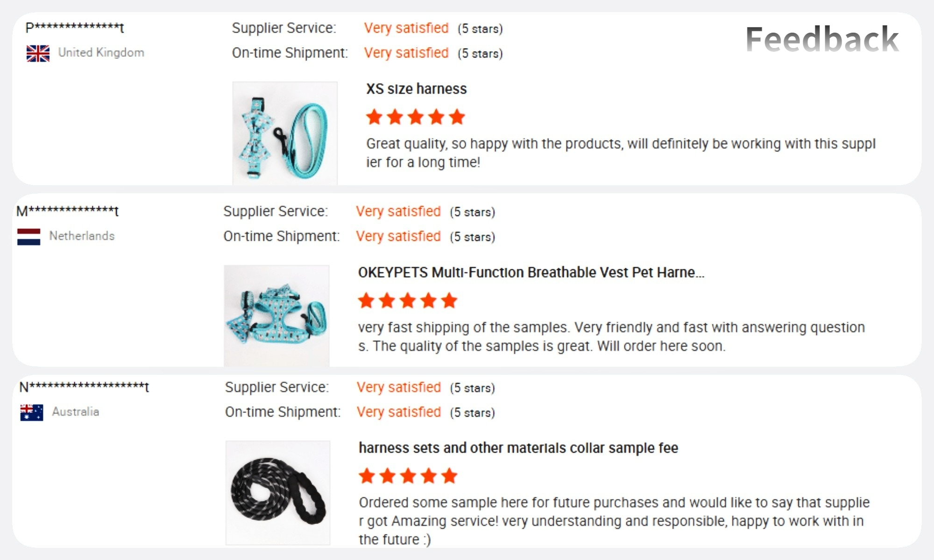934x560 pixels.
Task: Click the Australia country label
Action: tap(76, 412)
